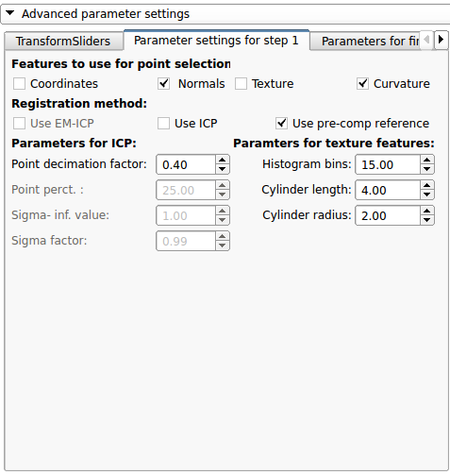Decrease Cylinder radius using down arrow

[x=427, y=220]
